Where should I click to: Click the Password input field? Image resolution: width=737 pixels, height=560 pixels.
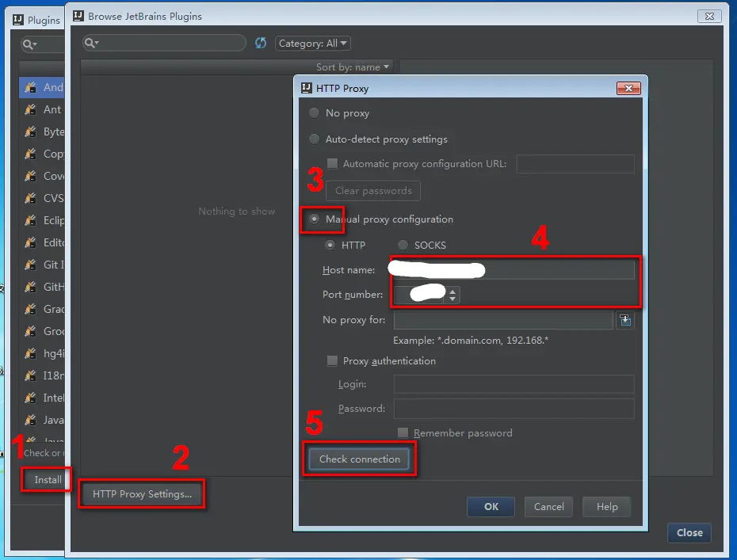point(514,409)
